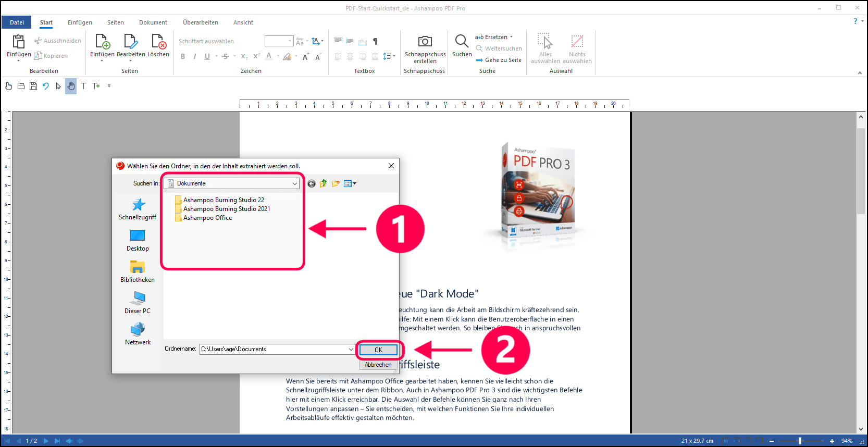Viewport: 868px width, 447px height.
Task: Select the arrow pointer tool in quick access toolbar
Action: [58, 86]
